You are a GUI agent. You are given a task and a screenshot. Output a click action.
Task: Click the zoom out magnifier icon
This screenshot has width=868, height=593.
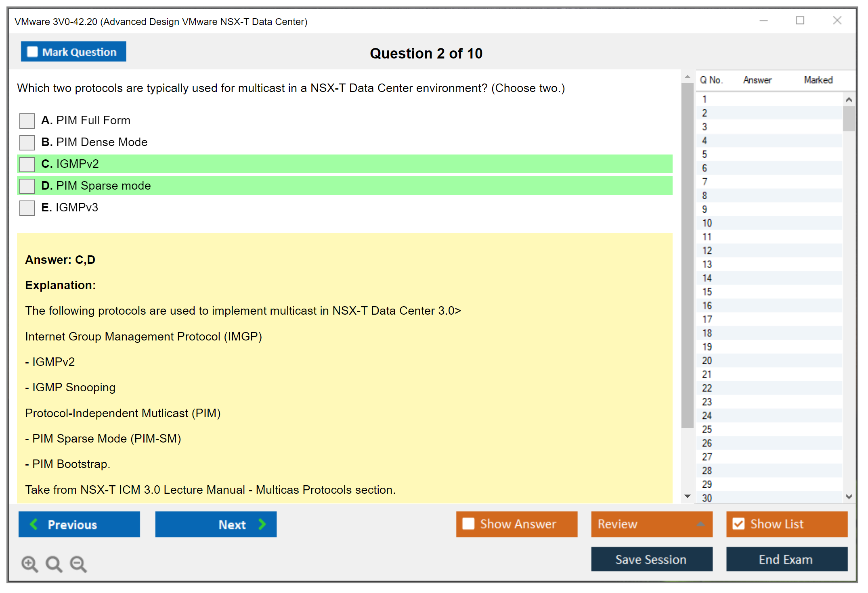coord(78,564)
